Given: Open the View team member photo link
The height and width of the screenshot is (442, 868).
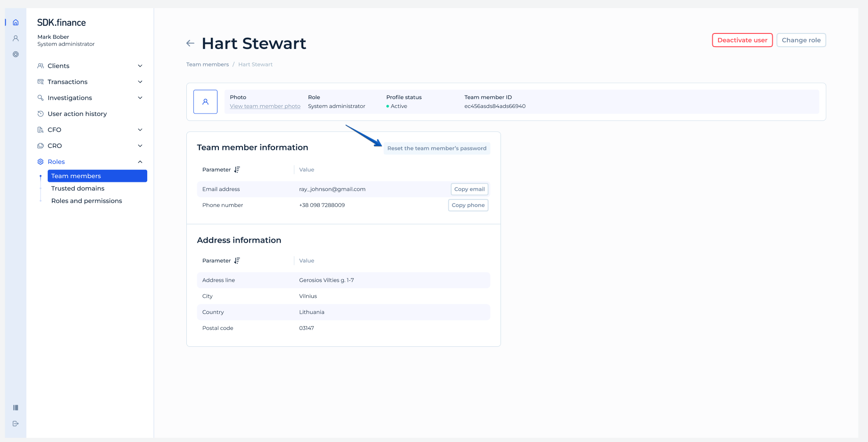Looking at the screenshot, I should 265,106.
